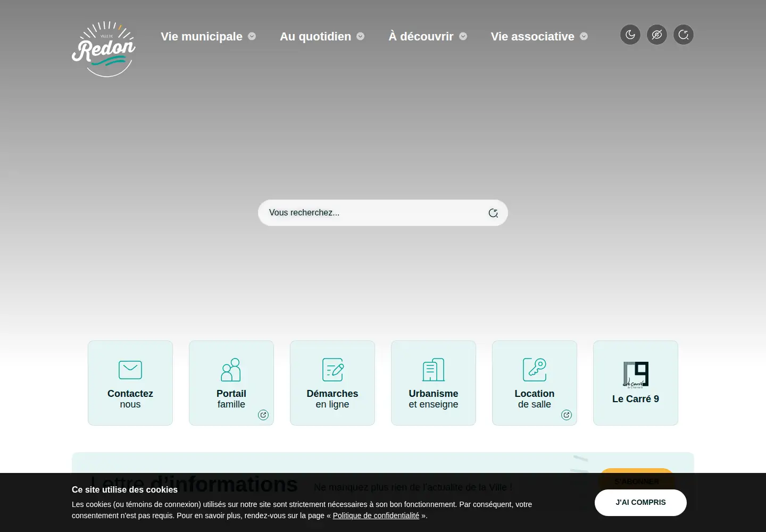Click Ce site utilise des cookies heading
The height and width of the screenshot is (532, 766).
[124, 489]
